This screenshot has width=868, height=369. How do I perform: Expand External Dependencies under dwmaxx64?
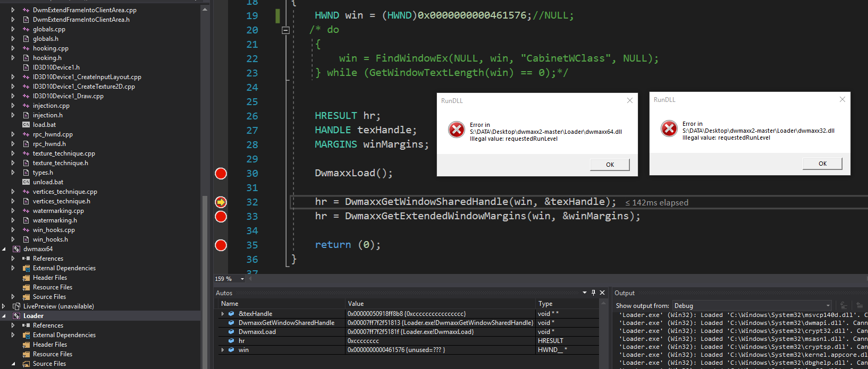click(13, 268)
